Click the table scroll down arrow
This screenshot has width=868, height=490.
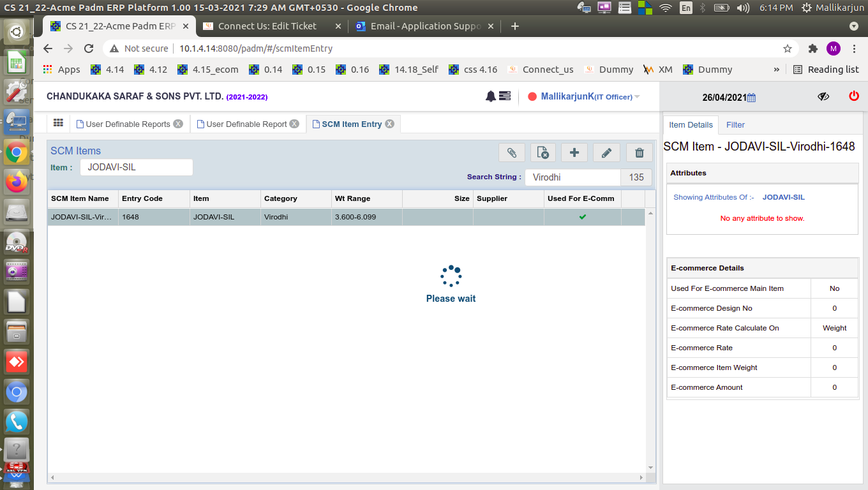click(x=650, y=468)
